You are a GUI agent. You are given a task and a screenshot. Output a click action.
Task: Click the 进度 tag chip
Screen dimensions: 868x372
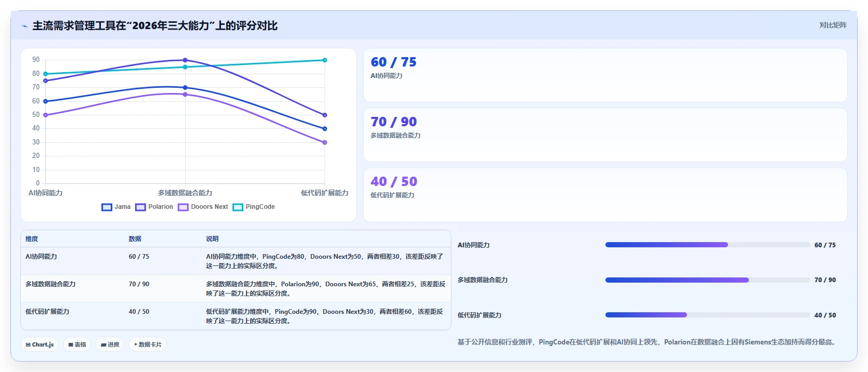click(110, 344)
